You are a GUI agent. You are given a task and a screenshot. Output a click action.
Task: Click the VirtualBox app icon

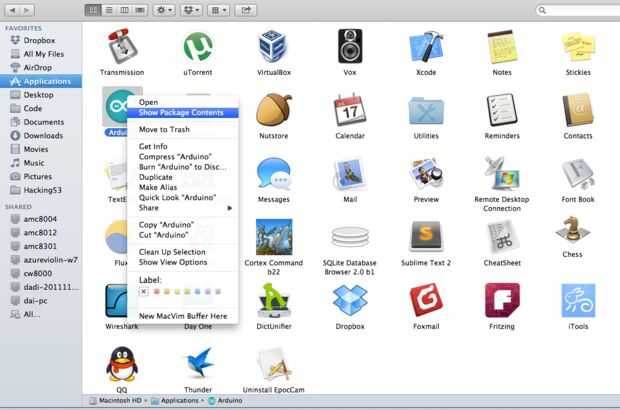click(x=274, y=46)
